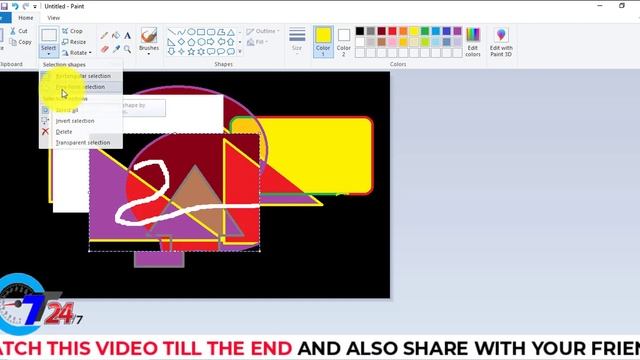Image resolution: width=640 pixels, height=360 pixels.
Task: Choose the Rectangle shape
Action: point(201,32)
